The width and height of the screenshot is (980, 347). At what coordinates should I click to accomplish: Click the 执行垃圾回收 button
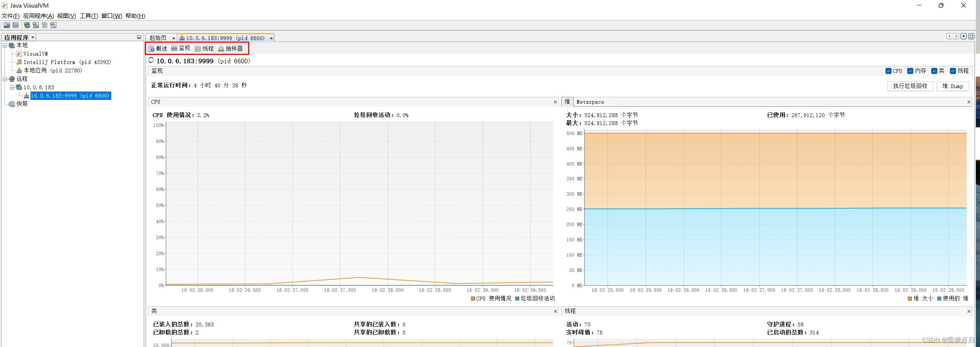pos(909,86)
